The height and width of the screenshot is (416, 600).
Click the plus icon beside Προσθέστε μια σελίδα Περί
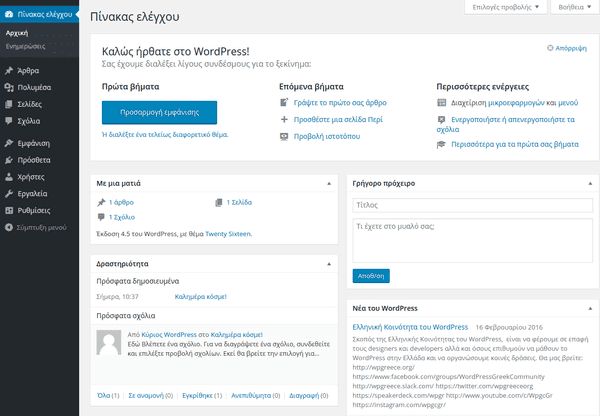[x=284, y=119]
